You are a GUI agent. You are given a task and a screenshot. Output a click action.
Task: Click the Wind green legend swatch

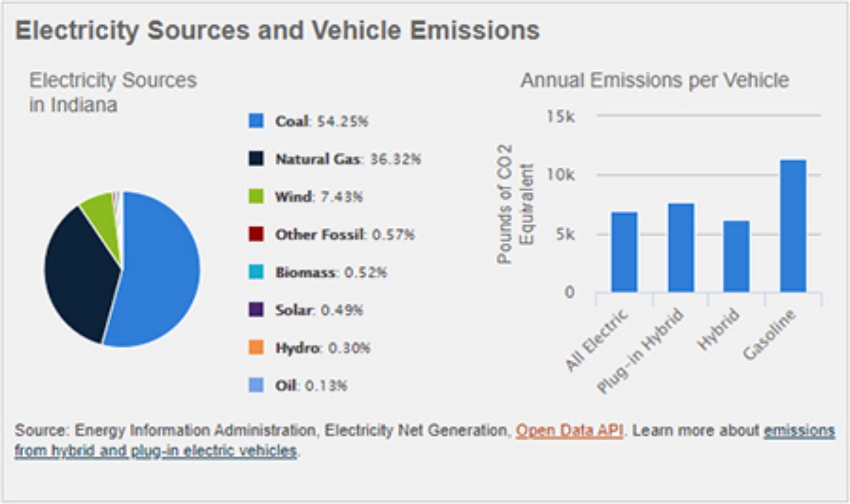point(256,197)
